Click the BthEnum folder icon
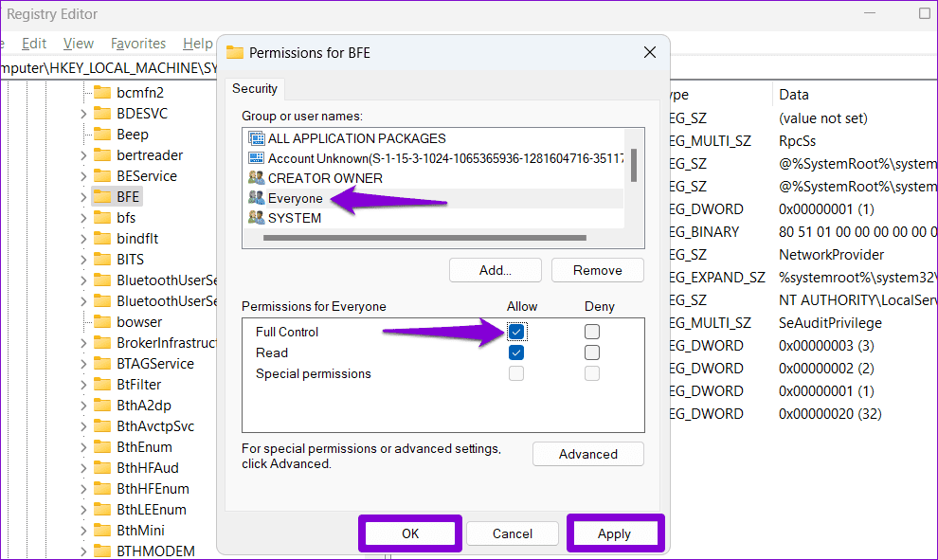Image resolution: width=938 pixels, height=560 pixels. pyautogui.click(x=102, y=447)
